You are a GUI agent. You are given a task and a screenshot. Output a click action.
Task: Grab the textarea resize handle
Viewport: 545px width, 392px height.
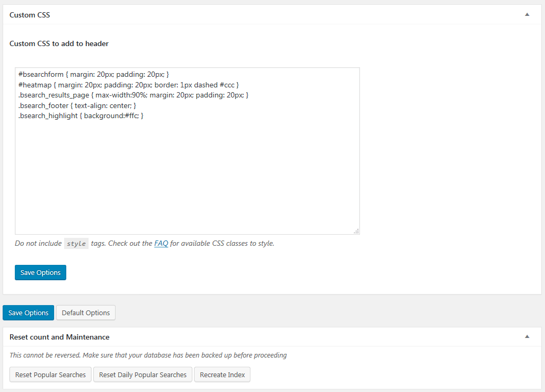pyautogui.click(x=356, y=231)
